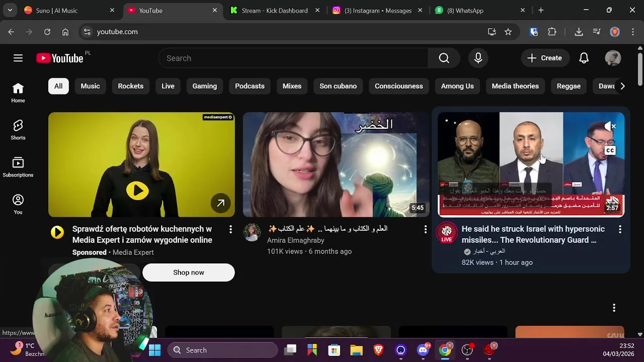Go to the YouTube logo home link

[x=59, y=58]
